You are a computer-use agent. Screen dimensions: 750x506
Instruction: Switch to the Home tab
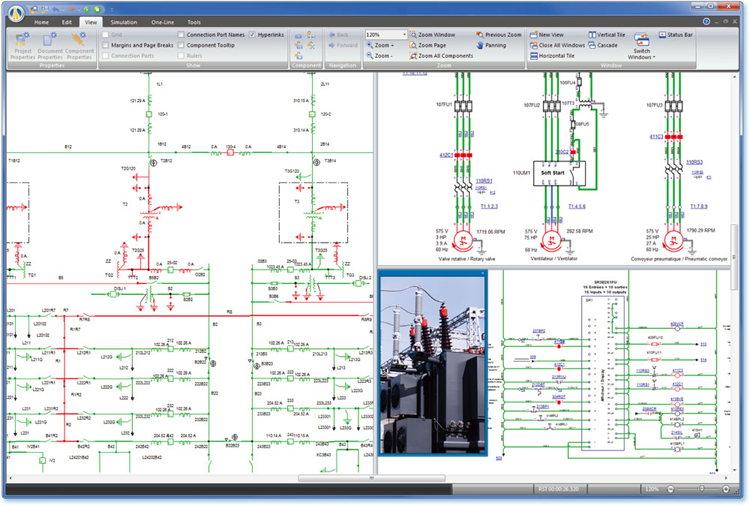[41, 22]
